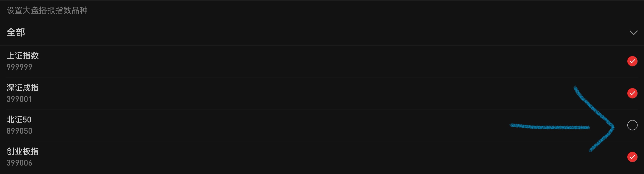Uncheck the 上证指数 red checkmark

tap(632, 61)
